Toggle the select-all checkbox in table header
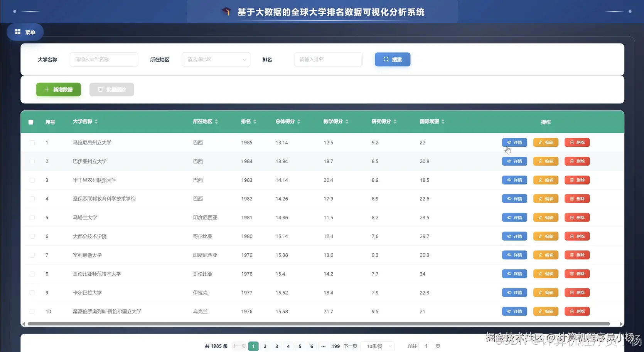 click(x=31, y=122)
